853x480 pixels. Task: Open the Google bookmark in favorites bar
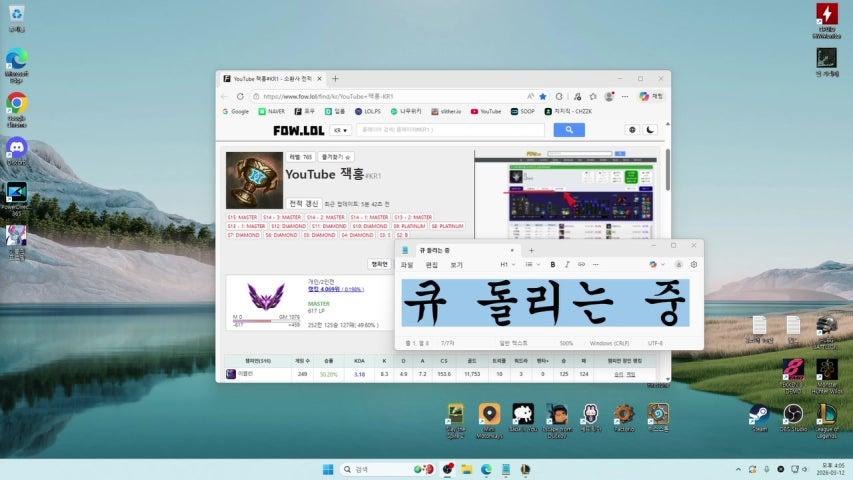pyautogui.click(x=236, y=112)
